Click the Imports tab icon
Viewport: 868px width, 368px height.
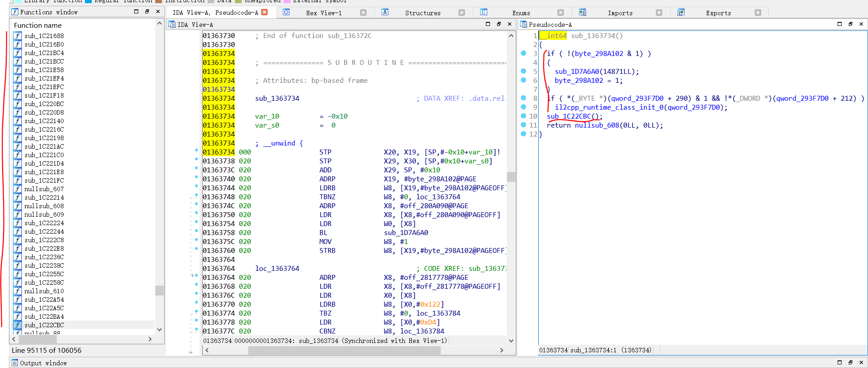[x=582, y=13]
